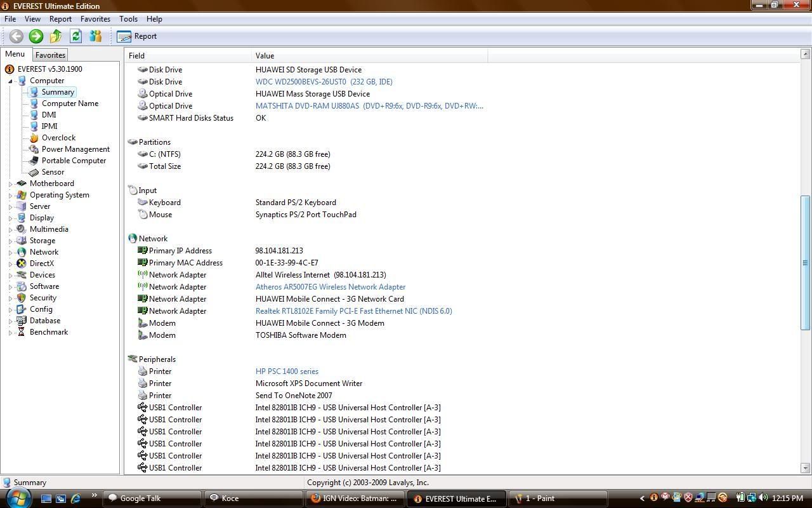Switch to the Favorites tab
Image resolution: width=812 pixels, height=508 pixels.
point(50,55)
